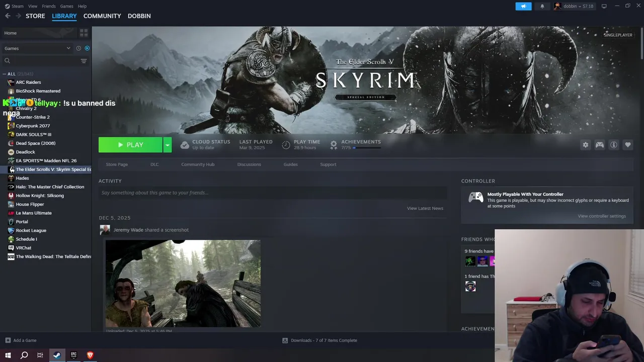Image resolution: width=644 pixels, height=362 pixels.
Task: Open the dobbin account dropdown
Action: coord(578,6)
